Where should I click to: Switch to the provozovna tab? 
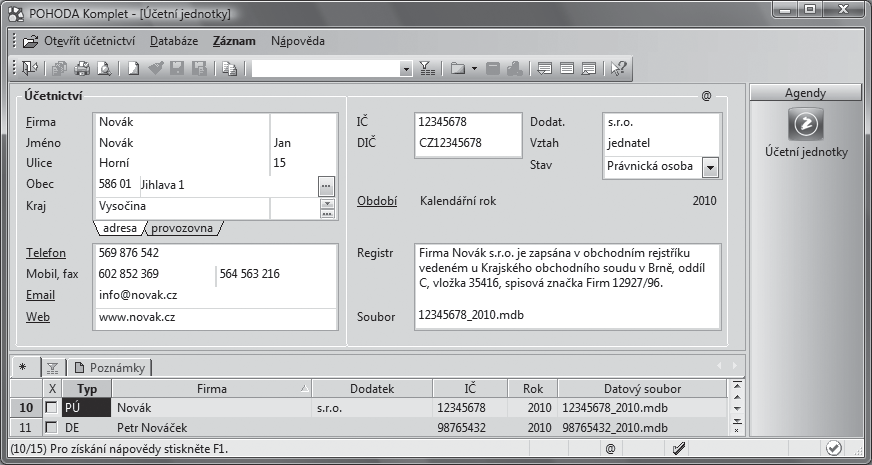click(x=182, y=228)
